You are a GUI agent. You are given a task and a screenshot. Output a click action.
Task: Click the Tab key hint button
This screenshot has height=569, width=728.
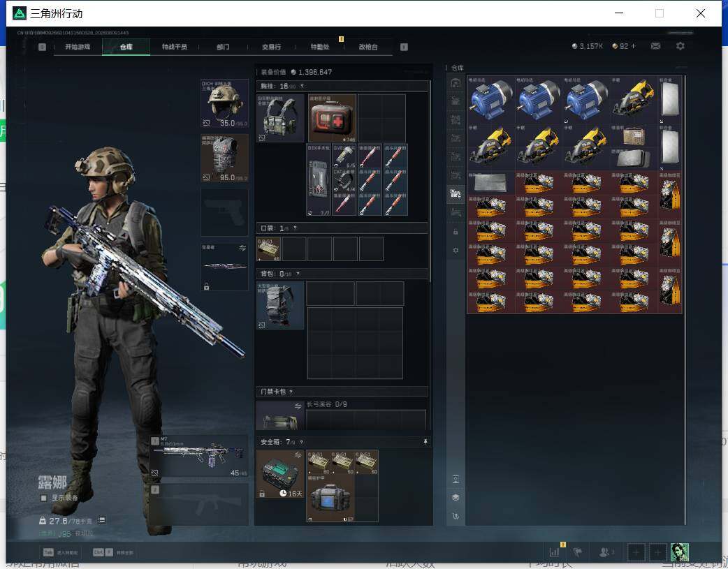point(48,552)
